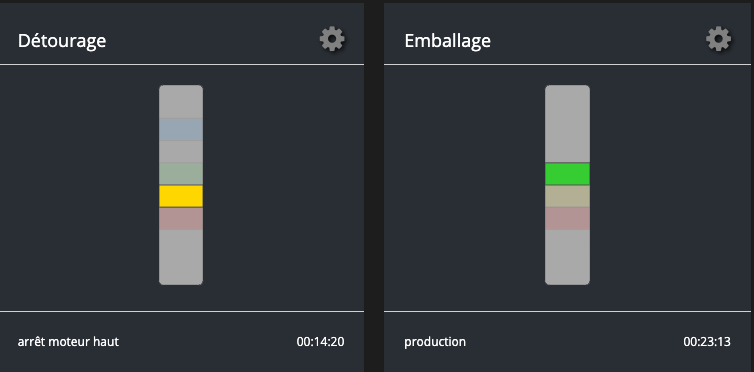The height and width of the screenshot is (372, 754).
Task: Click grey segment between blue and green in Détourage
Action: (181, 152)
